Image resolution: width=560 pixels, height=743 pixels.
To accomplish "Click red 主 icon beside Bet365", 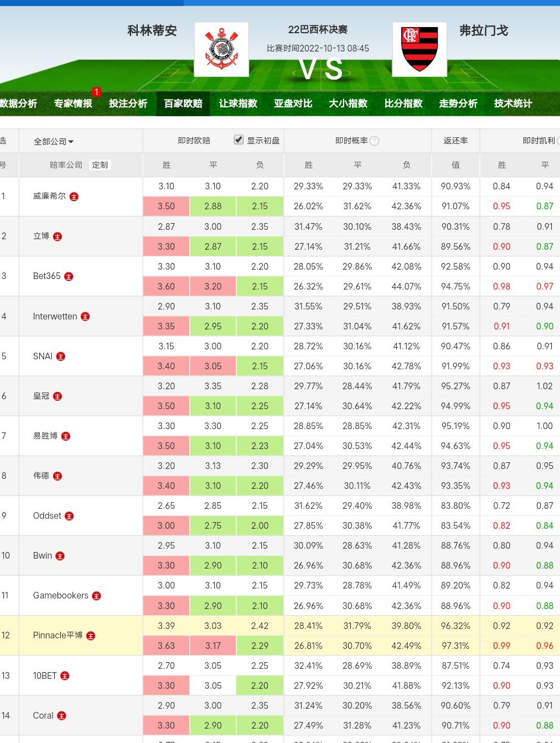I will (69, 276).
